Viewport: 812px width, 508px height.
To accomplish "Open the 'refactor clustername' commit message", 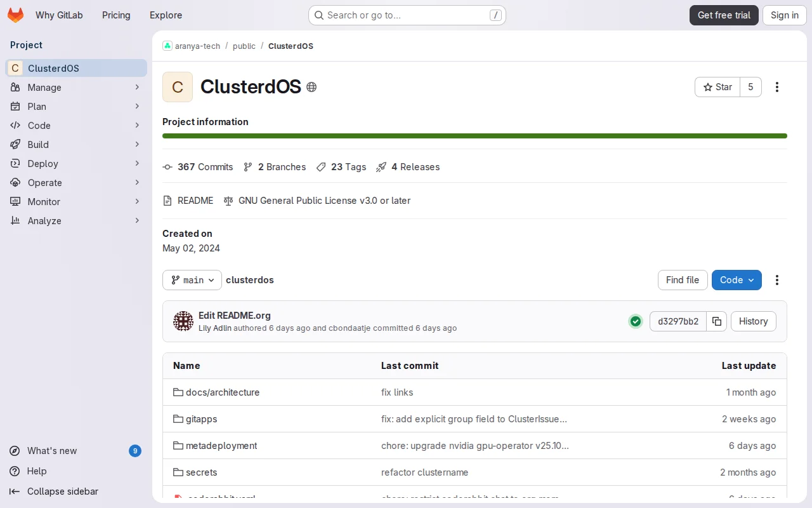I will [x=425, y=472].
